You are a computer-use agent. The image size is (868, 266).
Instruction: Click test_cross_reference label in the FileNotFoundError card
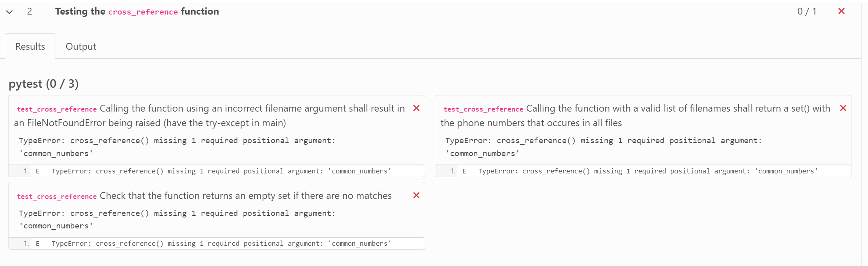pyautogui.click(x=57, y=109)
